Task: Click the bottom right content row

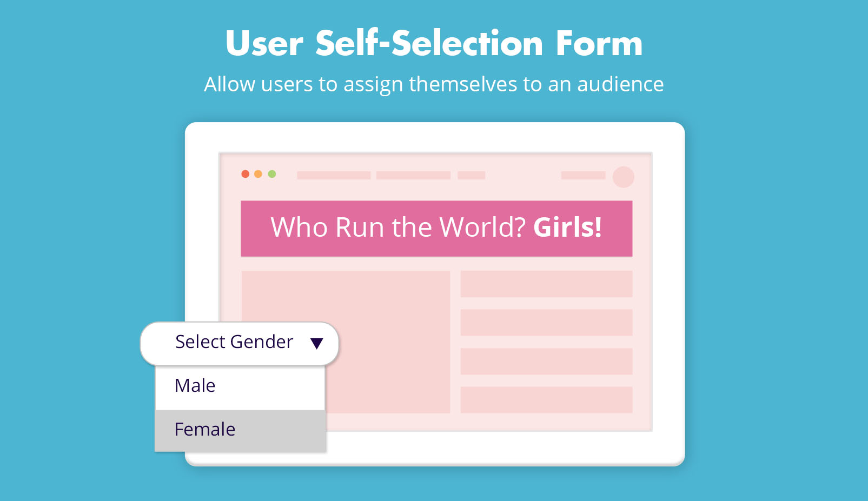Action: click(x=546, y=400)
